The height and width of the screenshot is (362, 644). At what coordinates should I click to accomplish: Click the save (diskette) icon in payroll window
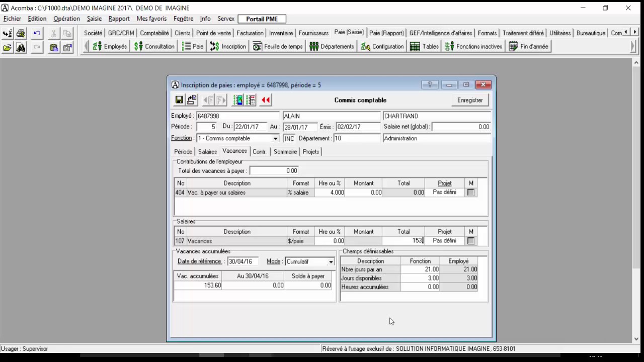(179, 100)
